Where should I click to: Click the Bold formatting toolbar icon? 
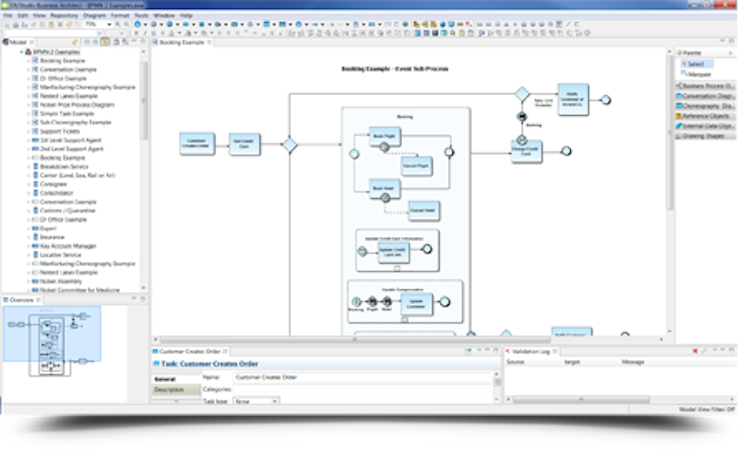click(x=136, y=33)
